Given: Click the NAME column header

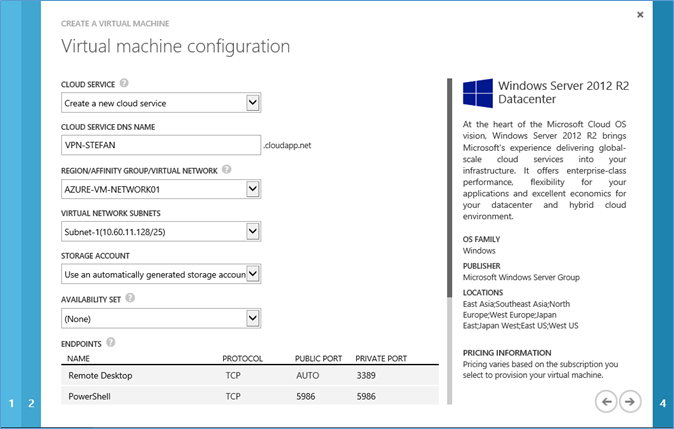Looking at the screenshot, I should [x=78, y=359].
